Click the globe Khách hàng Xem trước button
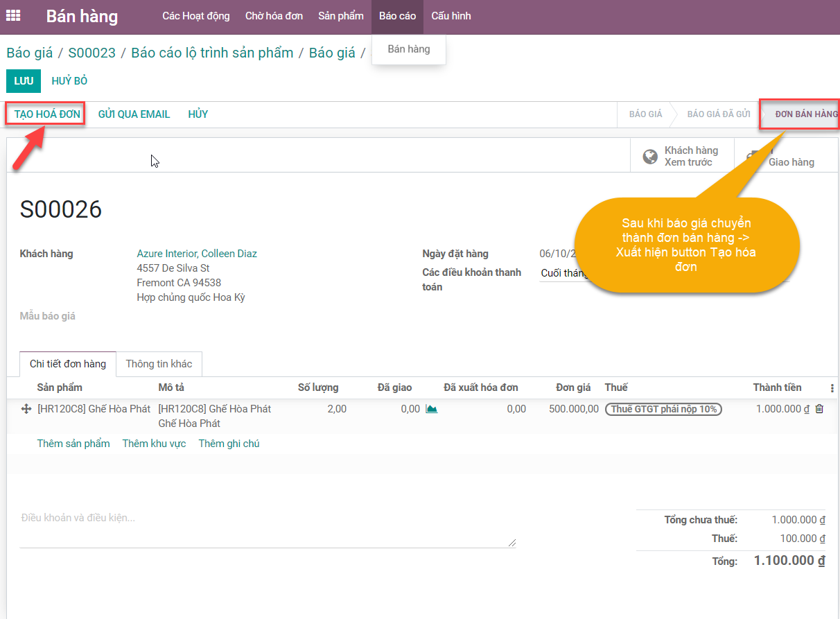The image size is (840, 619). (680, 156)
